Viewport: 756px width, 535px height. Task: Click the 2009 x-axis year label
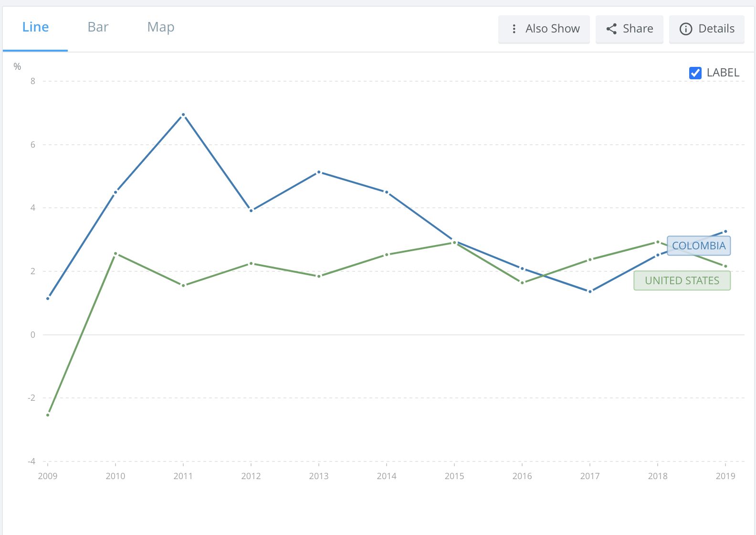coord(48,476)
